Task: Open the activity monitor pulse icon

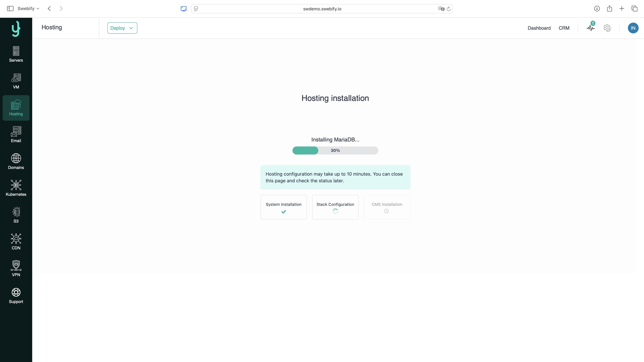Action: pyautogui.click(x=591, y=28)
